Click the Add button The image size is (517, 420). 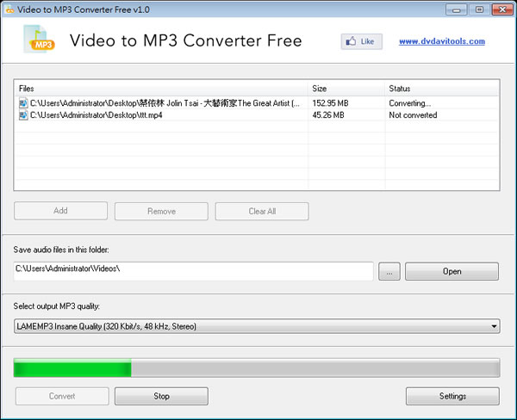tap(60, 211)
